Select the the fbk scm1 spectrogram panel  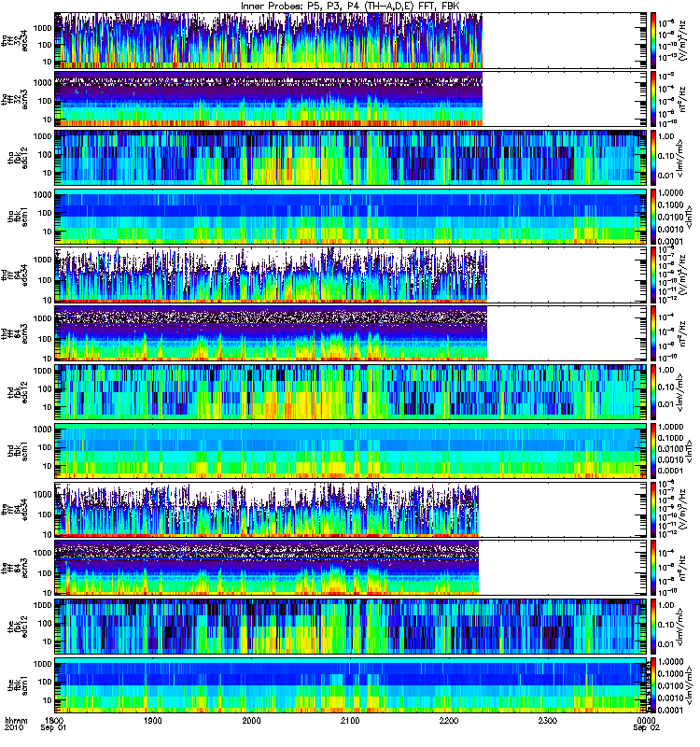click(x=351, y=685)
